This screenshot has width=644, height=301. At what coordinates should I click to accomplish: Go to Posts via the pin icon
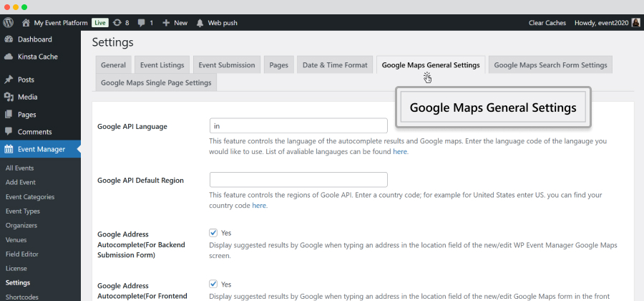[9, 80]
